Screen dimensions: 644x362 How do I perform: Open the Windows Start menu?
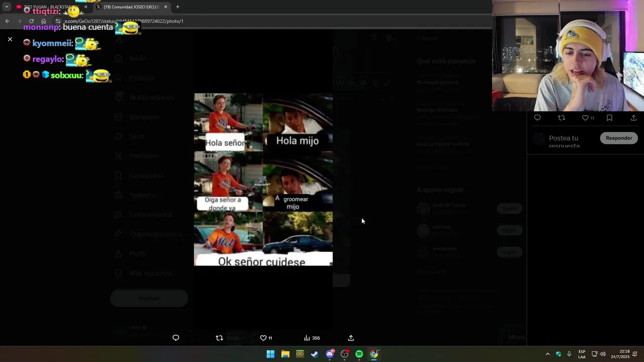(270, 354)
